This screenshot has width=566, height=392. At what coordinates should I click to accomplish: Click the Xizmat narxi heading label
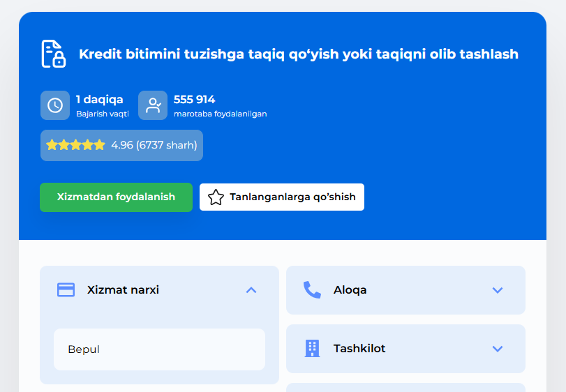pos(123,289)
